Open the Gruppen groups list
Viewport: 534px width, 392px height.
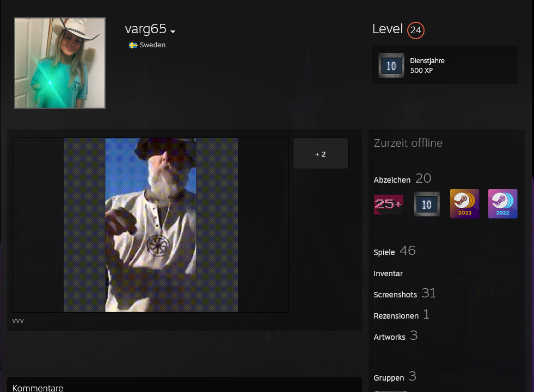389,378
